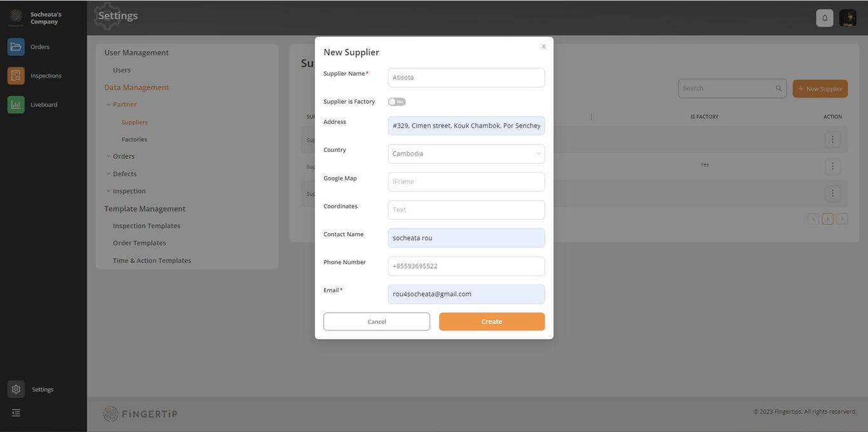Click the Data Management heading
The width and height of the screenshot is (868, 432).
click(x=137, y=88)
